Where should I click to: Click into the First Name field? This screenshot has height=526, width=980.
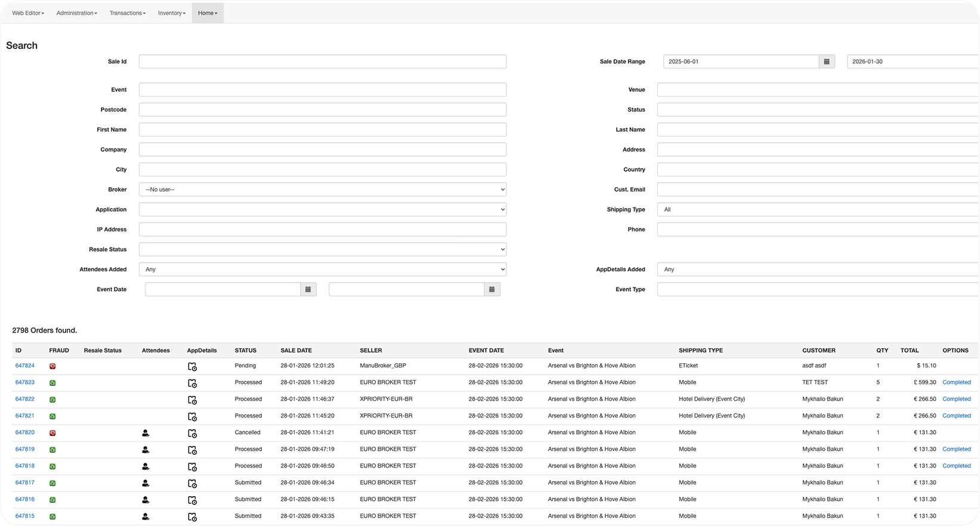click(x=323, y=129)
